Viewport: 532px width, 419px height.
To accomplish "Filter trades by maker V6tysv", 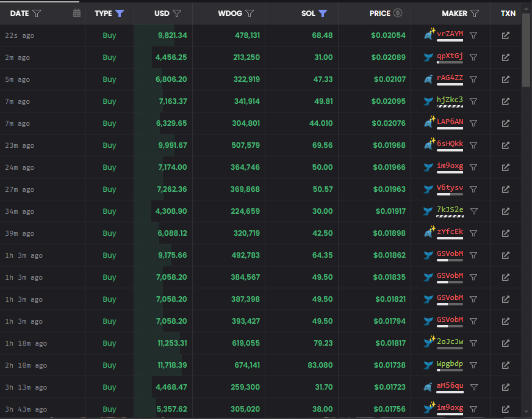I will [473, 189].
